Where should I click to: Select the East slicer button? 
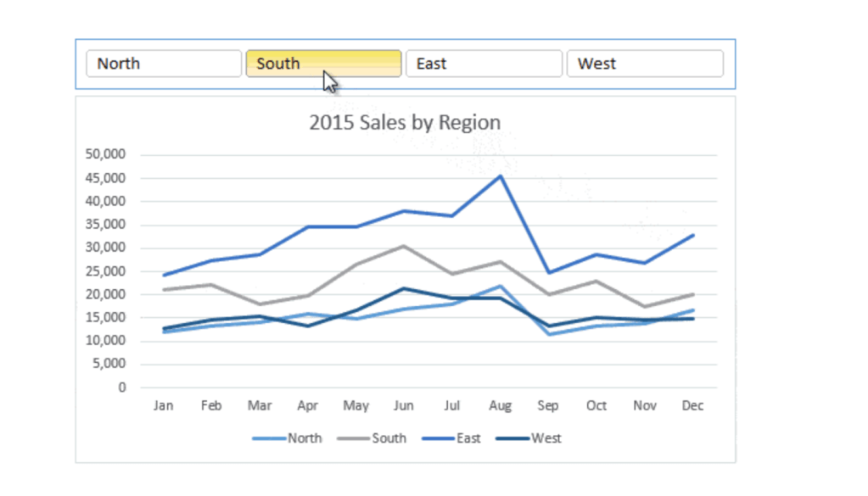[x=483, y=64]
